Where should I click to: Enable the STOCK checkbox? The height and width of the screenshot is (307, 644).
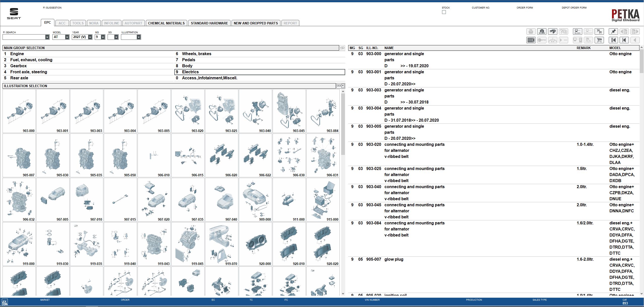444,12
